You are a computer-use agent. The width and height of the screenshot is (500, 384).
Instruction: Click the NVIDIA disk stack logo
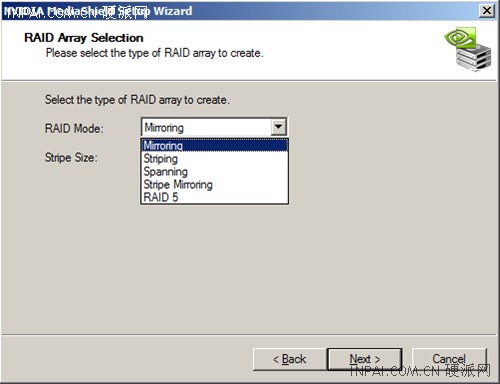click(x=468, y=49)
